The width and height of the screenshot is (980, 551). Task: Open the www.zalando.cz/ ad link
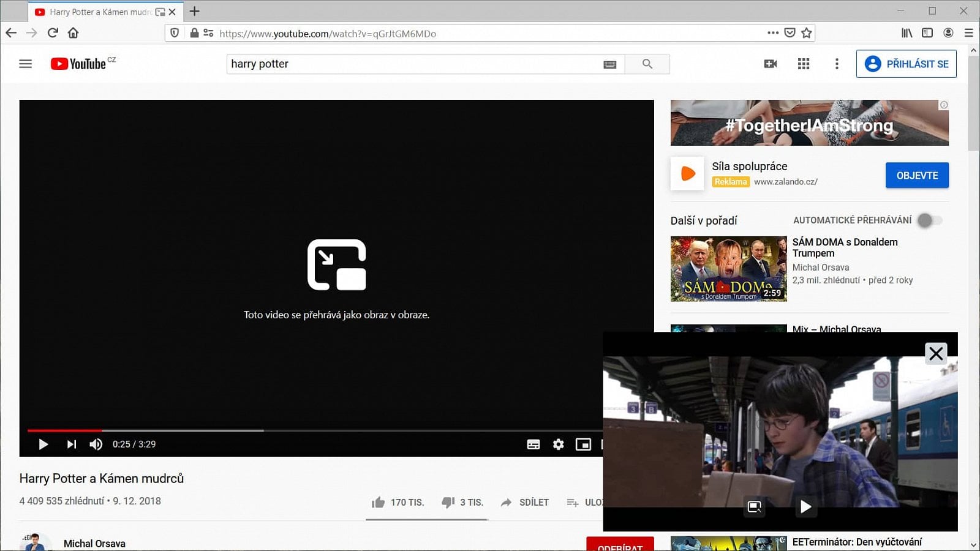[x=785, y=182]
